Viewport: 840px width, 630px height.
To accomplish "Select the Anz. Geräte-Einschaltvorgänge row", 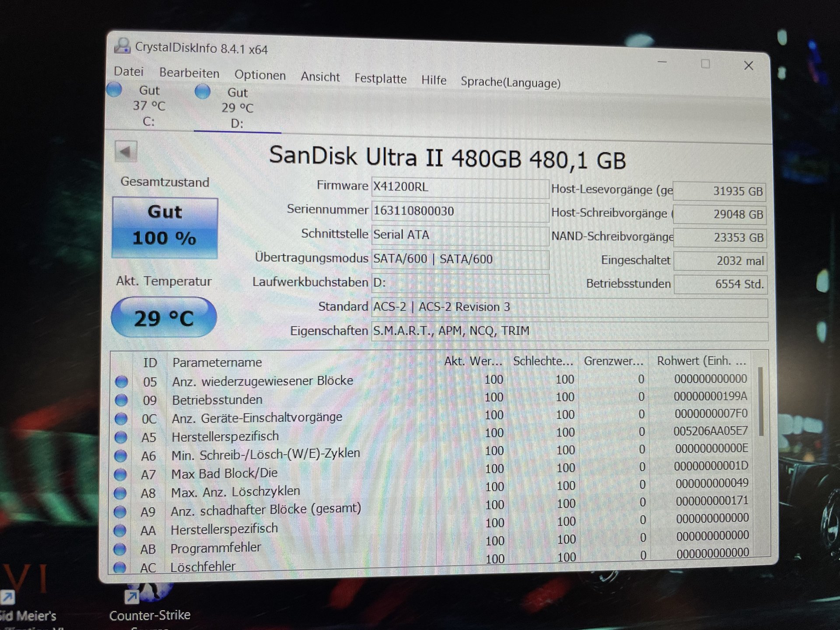I will click(431, 416).
